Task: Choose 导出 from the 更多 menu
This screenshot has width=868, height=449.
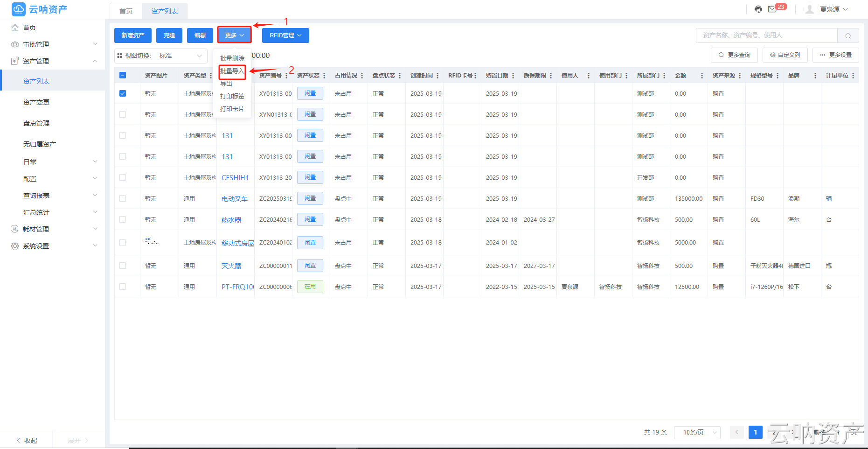Action: 226,84
